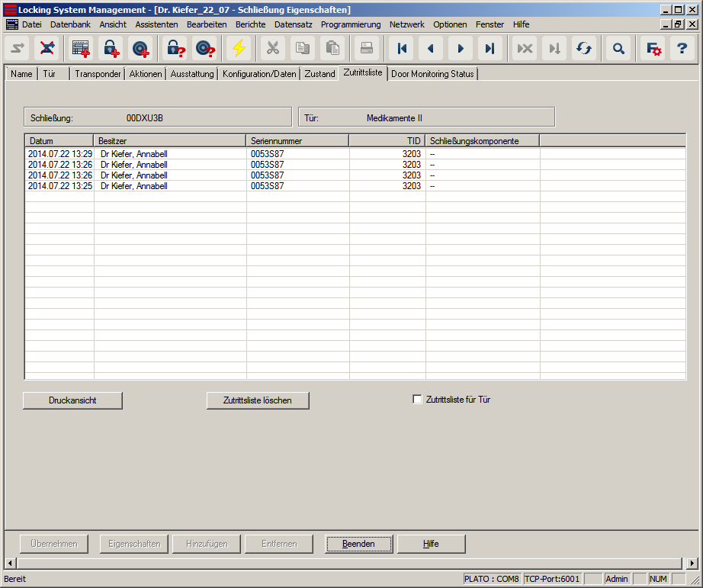Toggle NUM indicator in status bar
The height and width of the screenshot is (588, 703).
click(660, 579)
